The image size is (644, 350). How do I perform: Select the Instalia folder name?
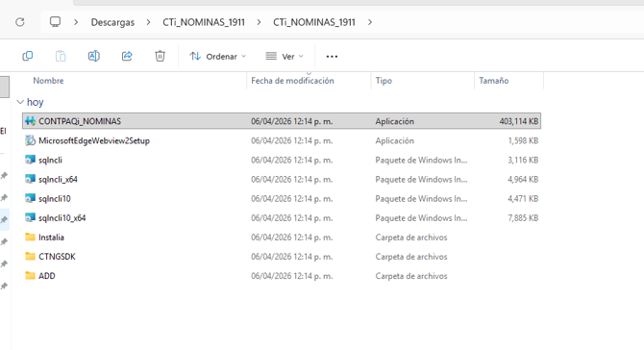[x=51, y=237]
